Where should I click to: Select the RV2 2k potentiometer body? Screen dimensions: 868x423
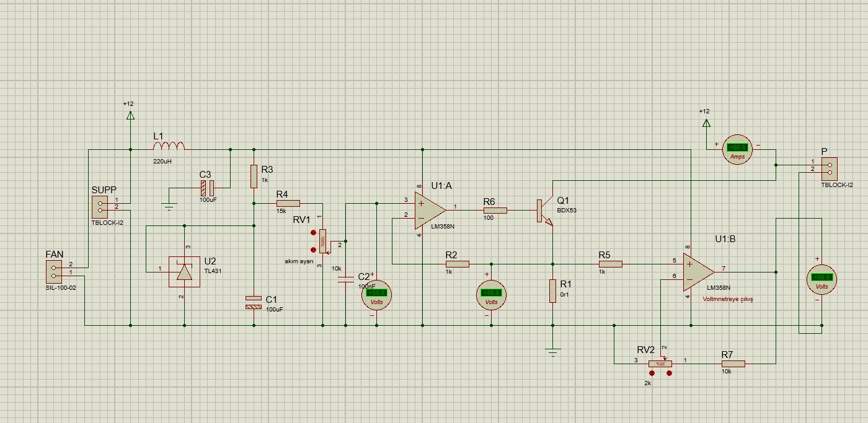pos(660,364)
